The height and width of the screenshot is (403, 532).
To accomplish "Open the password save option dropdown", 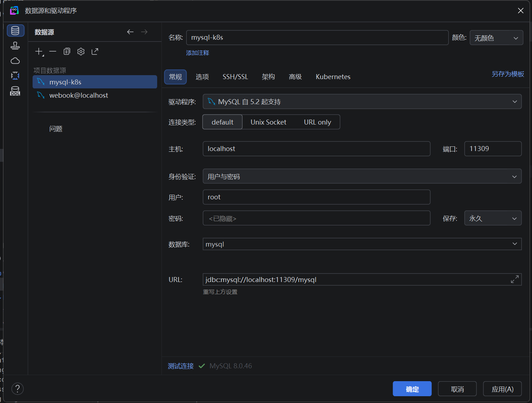I will 493,218.
